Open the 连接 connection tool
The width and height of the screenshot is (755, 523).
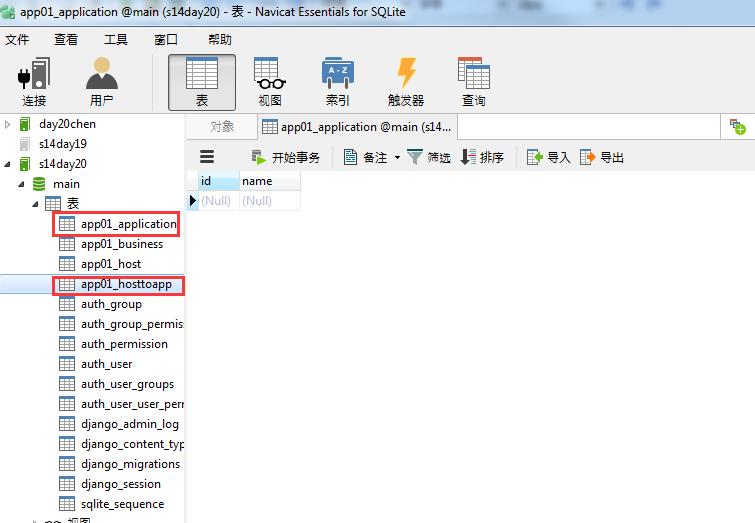point(34,82)
